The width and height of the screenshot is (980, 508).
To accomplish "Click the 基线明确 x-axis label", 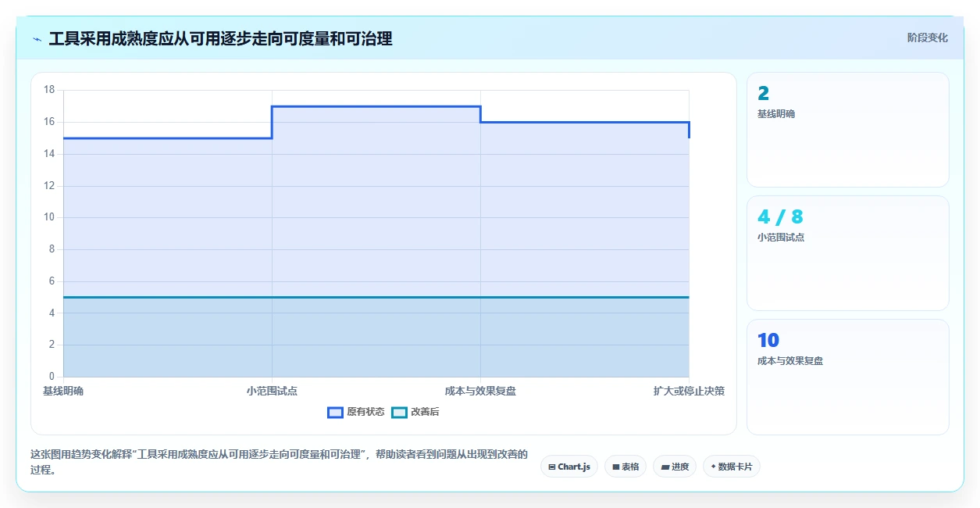I will [63, 391].
